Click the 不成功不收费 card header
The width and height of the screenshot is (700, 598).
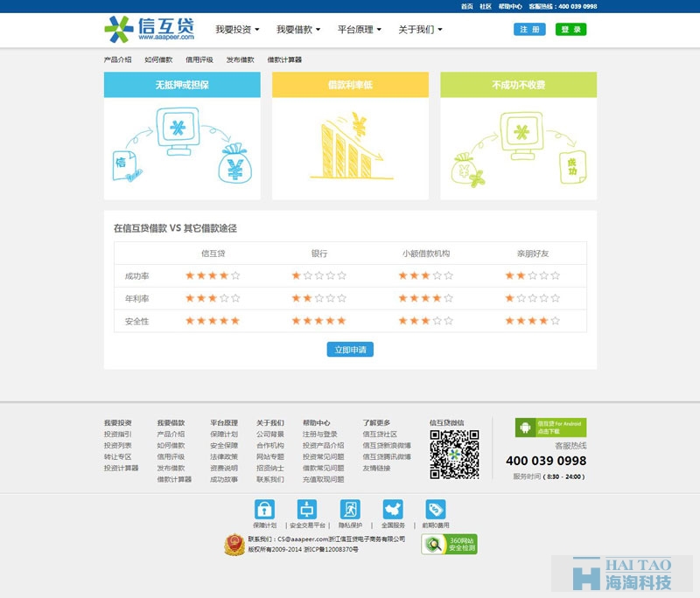(x=518, y=85)
